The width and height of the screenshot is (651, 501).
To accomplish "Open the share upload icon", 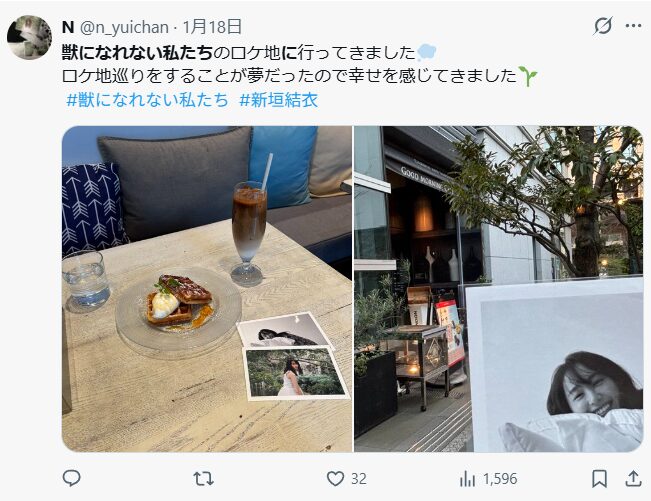I will pos(633,478).
